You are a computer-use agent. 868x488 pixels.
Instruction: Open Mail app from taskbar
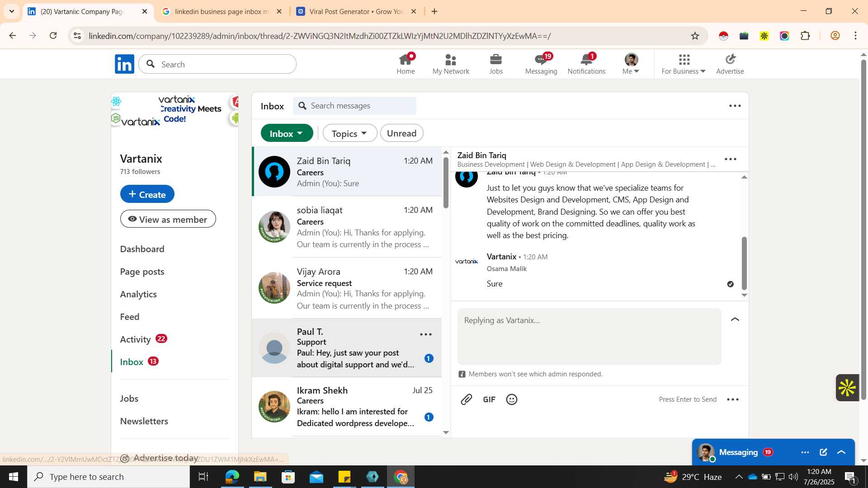(316, 477)
